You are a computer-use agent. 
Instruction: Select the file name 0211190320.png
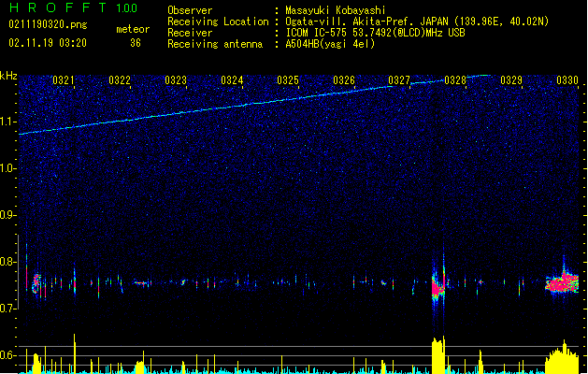(x=48, y=24)
